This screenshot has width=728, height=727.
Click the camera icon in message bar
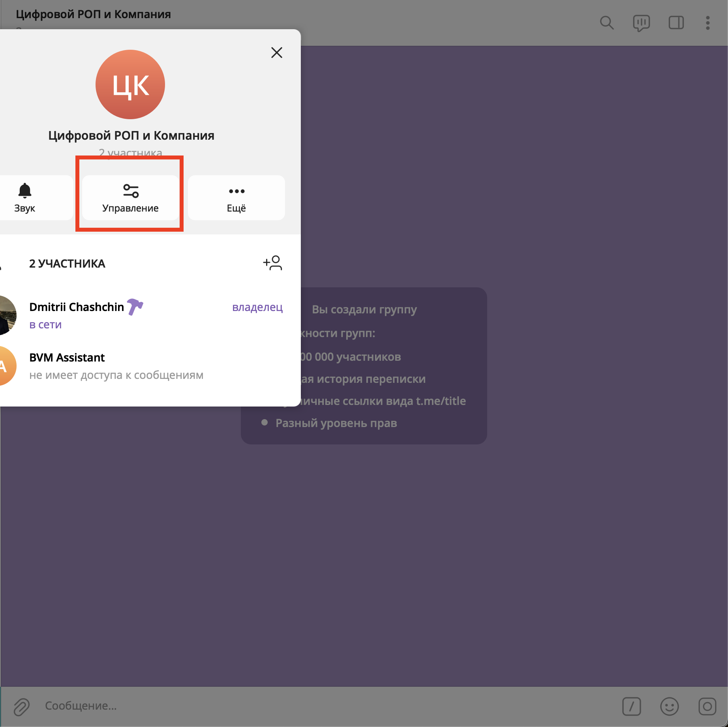707,706
